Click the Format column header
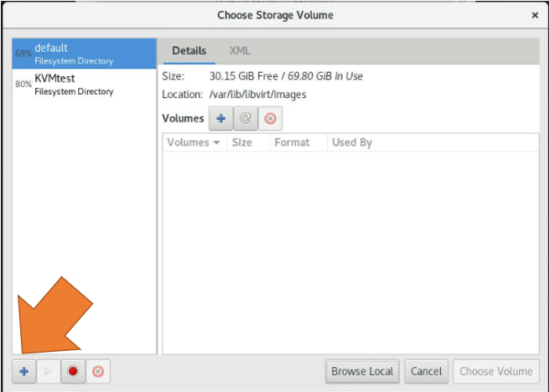The image size is (549, 392). (x=292, y=142)
